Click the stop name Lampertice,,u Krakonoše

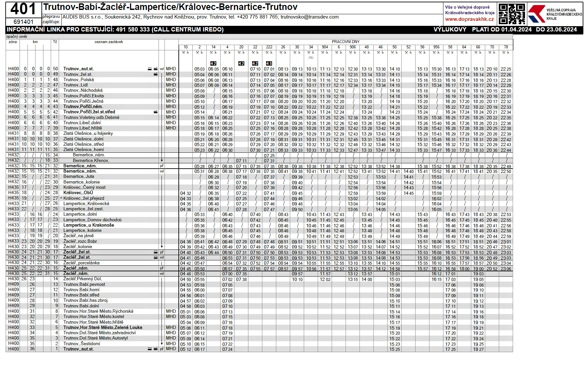click(x=89, y=225)
